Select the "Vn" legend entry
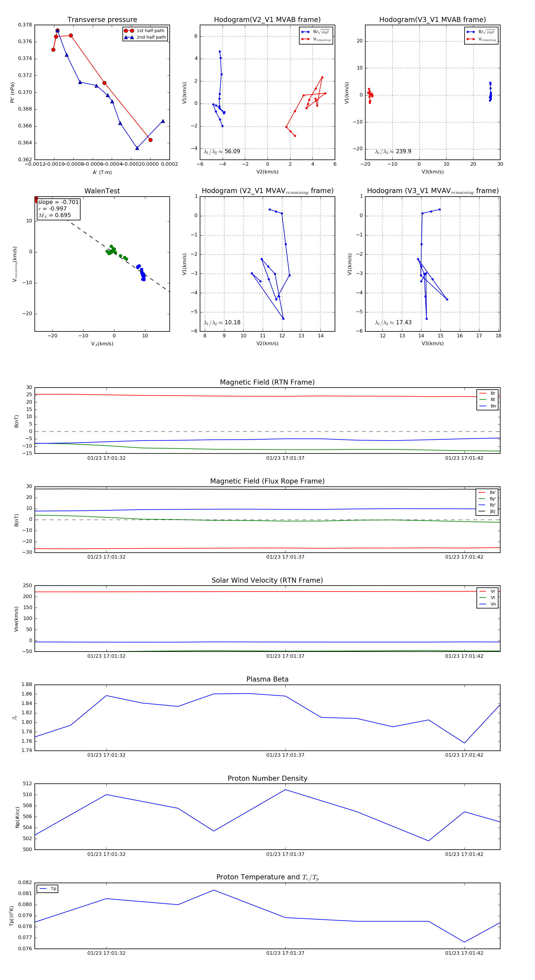This screenshot has width=535, height=980. click(487, 604)
